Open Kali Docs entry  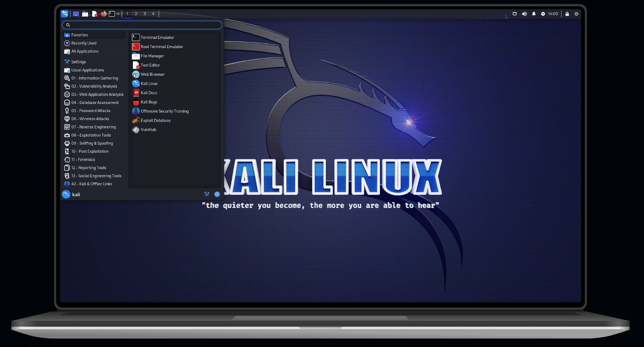[x=175, y=93]
